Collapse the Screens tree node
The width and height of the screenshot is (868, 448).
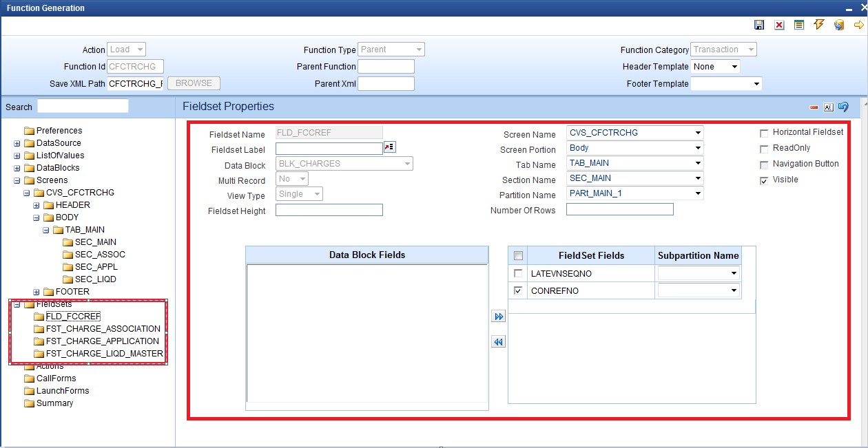tap(17, 180)
